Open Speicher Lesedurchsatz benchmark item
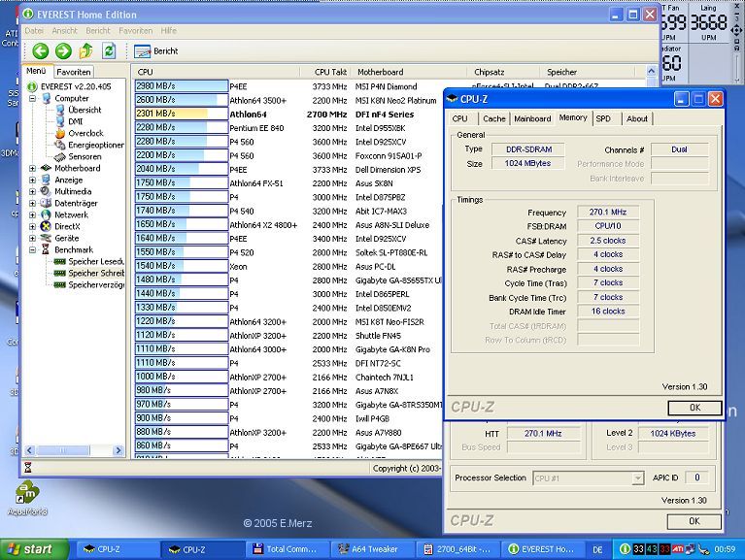The height and width of the screenshot is (560, 745). point(96,261)
